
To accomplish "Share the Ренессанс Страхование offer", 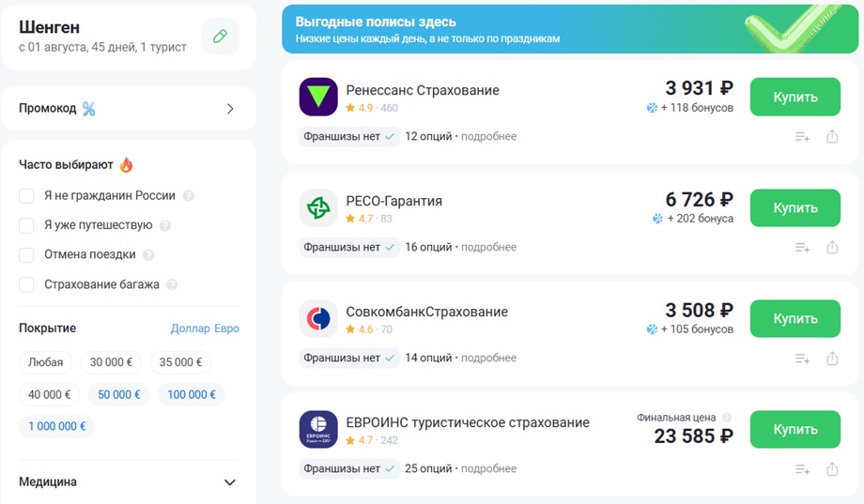I will point(832,136).
